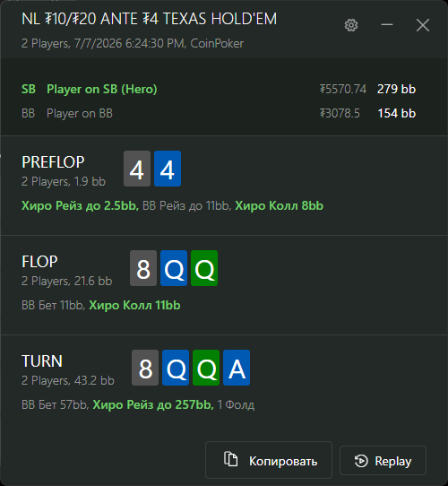Click the TURN section heading

(42, 361)
